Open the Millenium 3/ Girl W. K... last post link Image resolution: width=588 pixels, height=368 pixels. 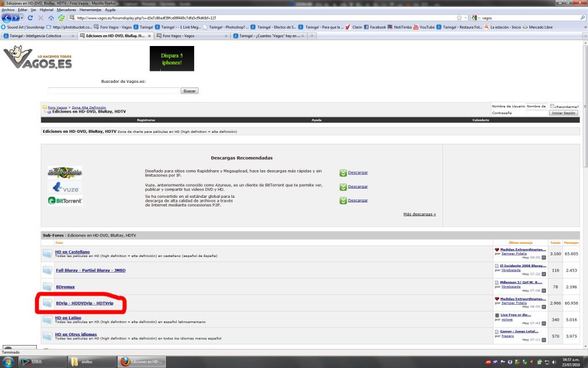(x=521, y=282)
